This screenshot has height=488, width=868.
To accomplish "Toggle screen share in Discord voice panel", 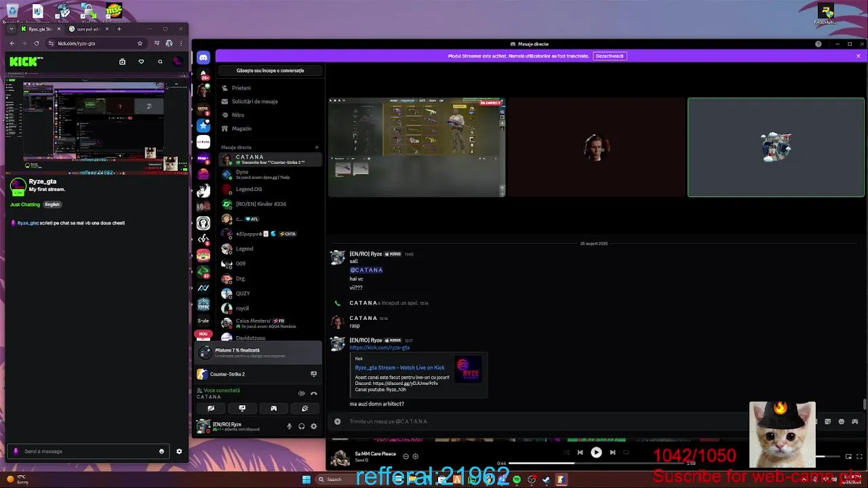I will [x=242, y=408].
